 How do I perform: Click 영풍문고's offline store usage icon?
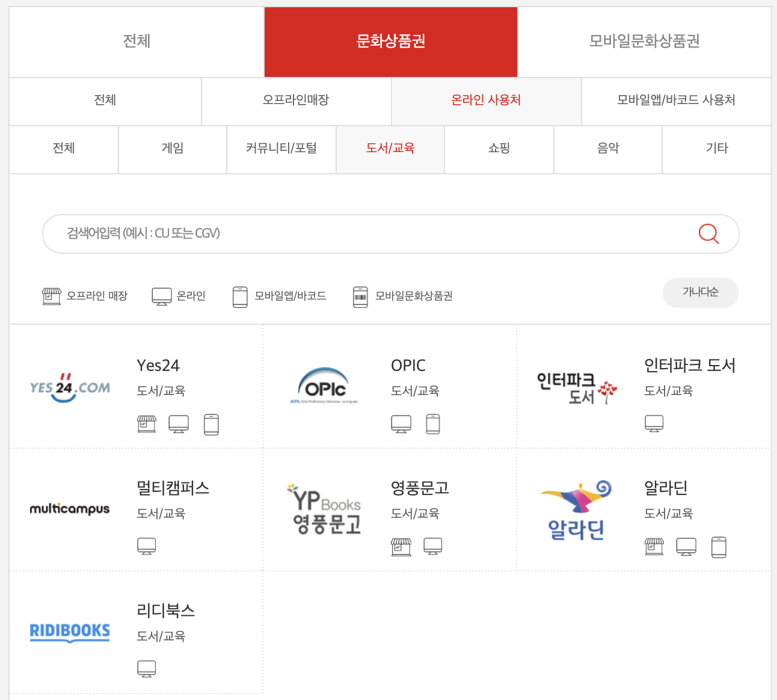click(x=401, y=546)
